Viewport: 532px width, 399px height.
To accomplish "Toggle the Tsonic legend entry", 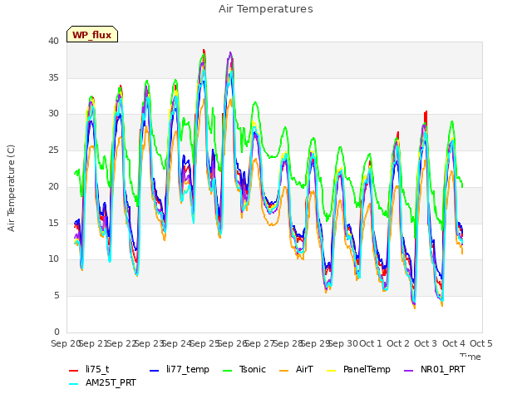I will coord(244,369).
